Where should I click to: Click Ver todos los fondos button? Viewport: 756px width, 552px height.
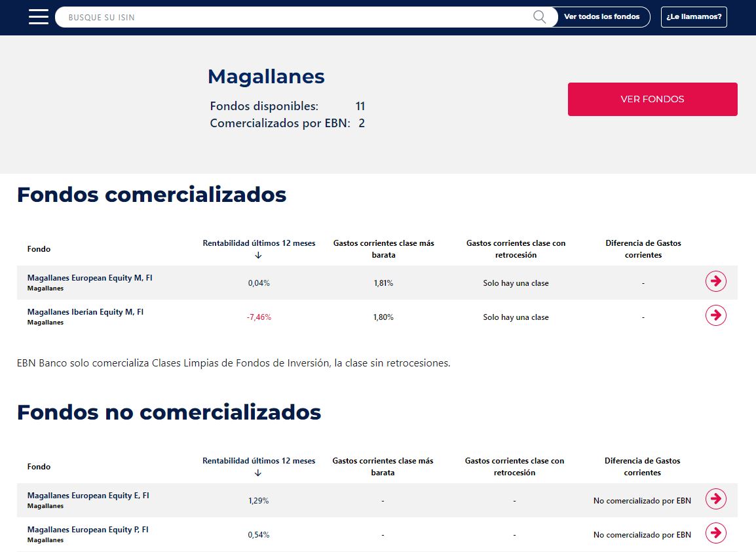[x=601, y=17]
